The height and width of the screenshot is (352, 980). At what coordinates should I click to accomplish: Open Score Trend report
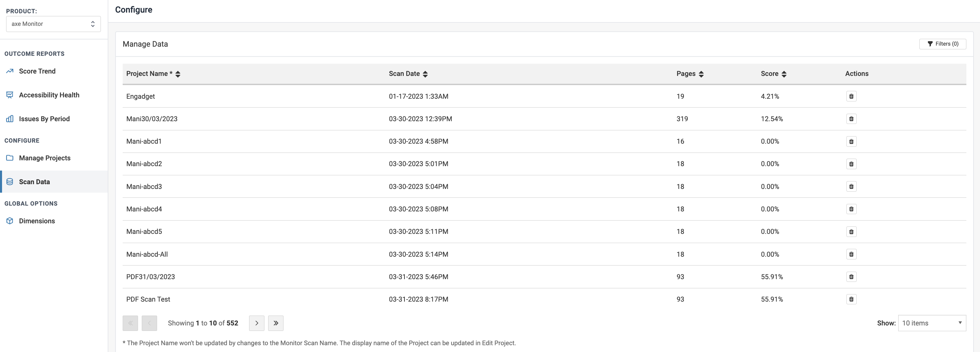(x=37, y=71)
